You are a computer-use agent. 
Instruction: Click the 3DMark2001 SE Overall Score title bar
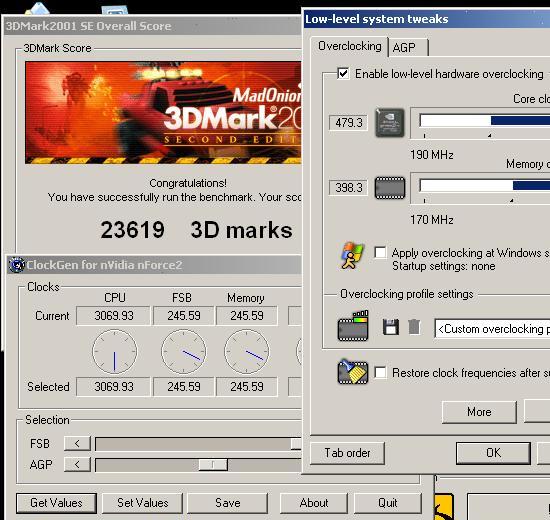pyautogui.click(x=153, y=26)
